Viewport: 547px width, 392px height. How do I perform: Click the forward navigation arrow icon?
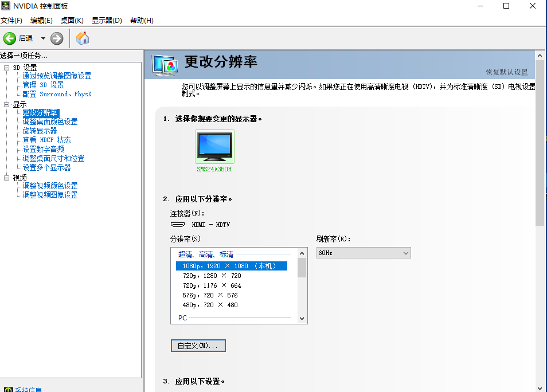(56, 38)
